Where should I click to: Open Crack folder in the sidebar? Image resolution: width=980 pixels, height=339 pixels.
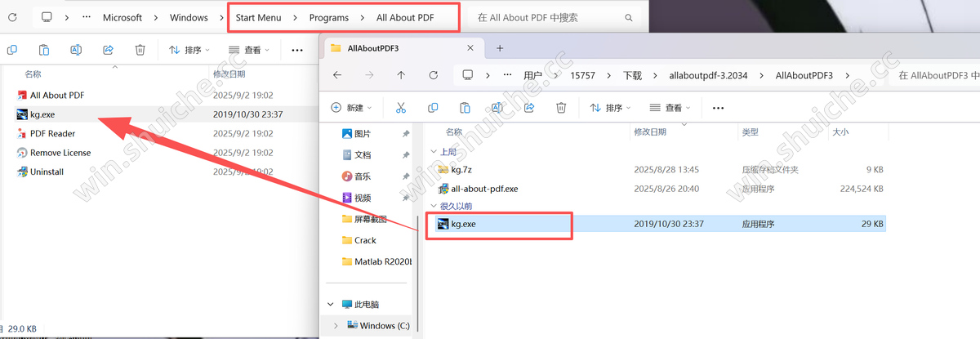tap(365, 240)
